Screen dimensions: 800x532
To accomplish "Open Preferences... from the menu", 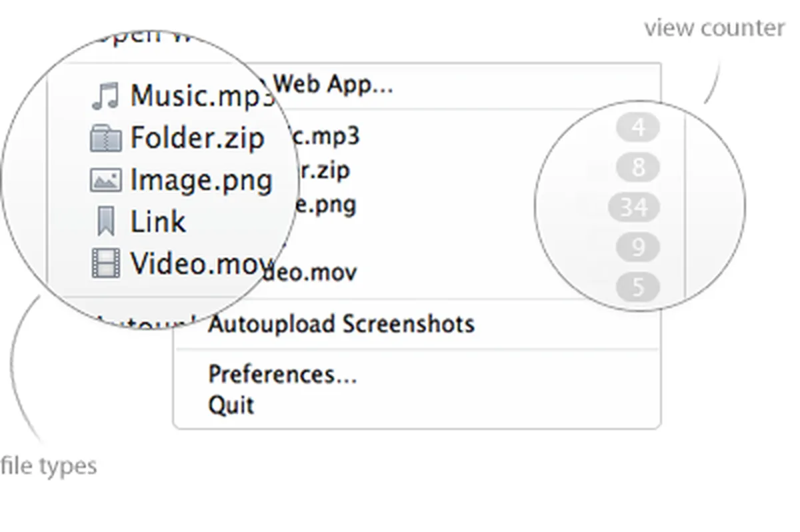I will point(283,374).
